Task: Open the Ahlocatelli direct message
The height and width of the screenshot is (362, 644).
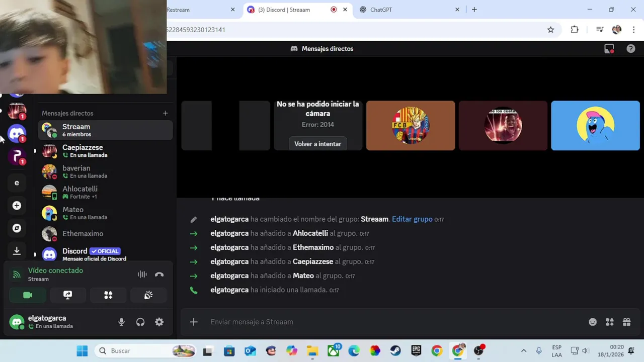Action: [x=106, y=192]
